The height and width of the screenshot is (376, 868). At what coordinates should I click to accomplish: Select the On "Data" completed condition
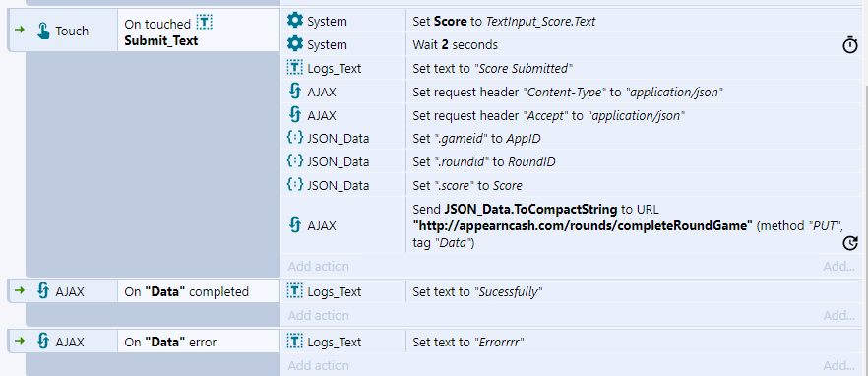(x=199, y=291)
